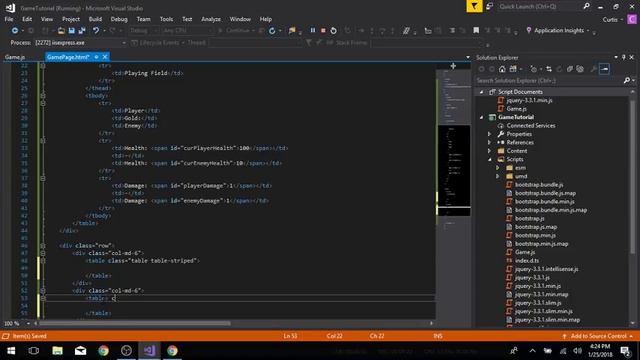Click the Continue debug button
The width and height of the screenshot is (640, 360).
click(234, 31)
